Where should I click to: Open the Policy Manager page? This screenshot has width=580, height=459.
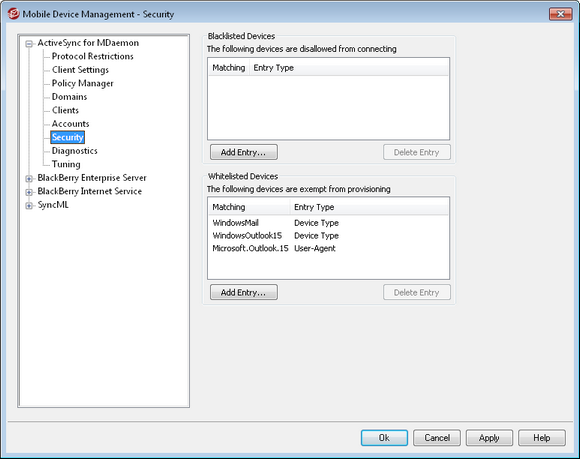point(82,83)
